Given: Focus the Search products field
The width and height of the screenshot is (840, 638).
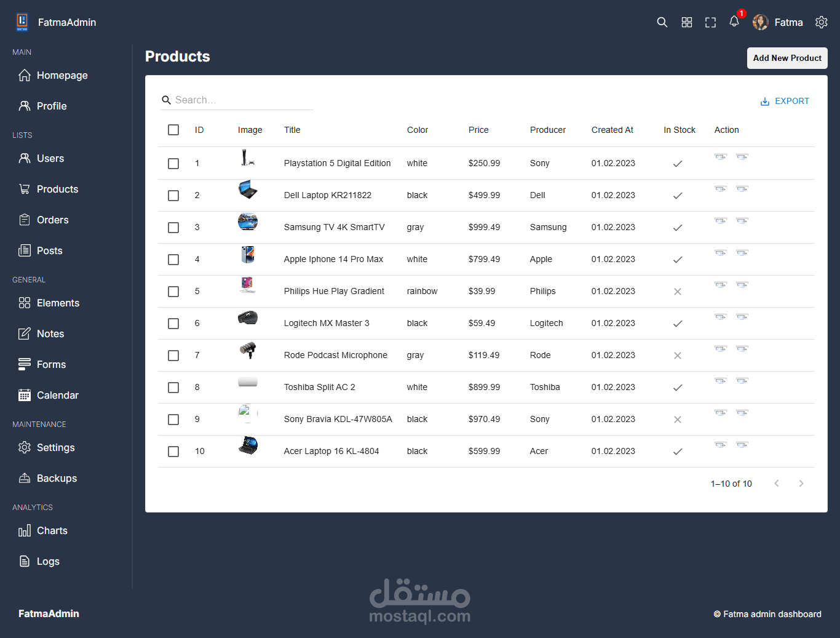Looking at the screenshot, I should 237,100.
